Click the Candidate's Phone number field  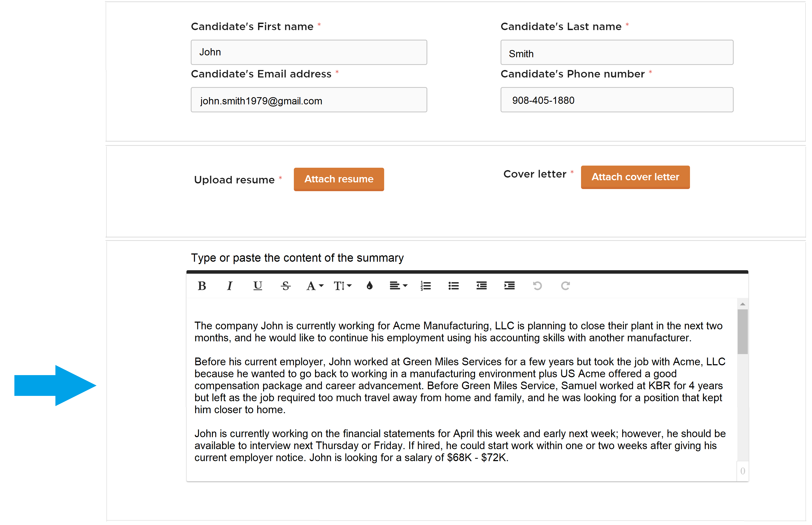[x=616, y=100]
